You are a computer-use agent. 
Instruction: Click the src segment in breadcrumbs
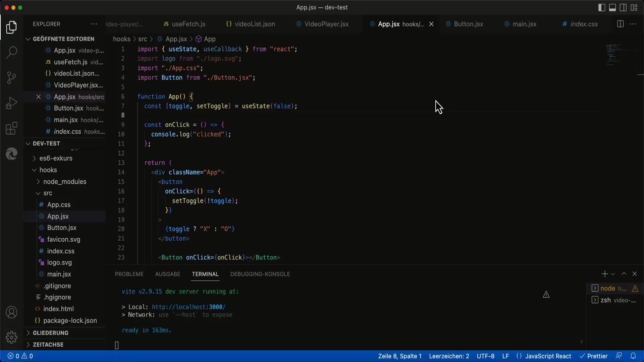143,39
